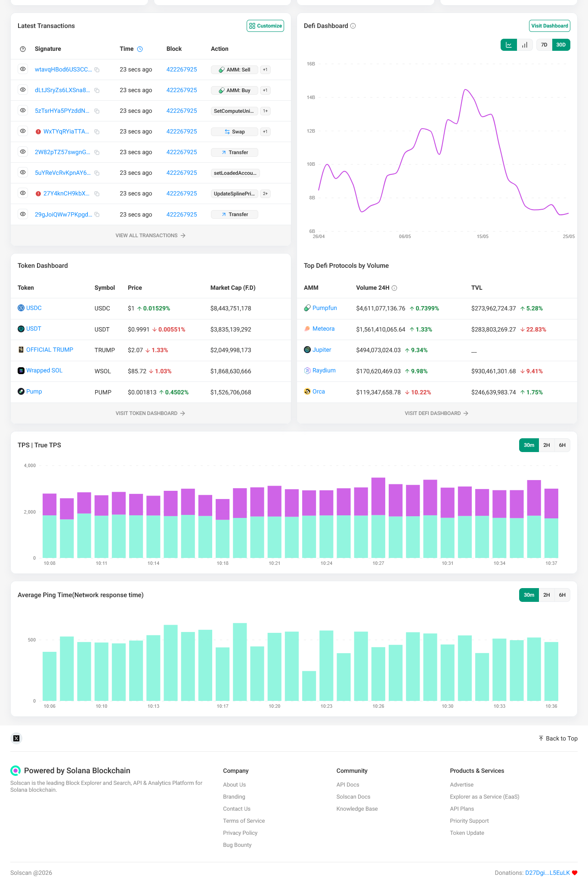Copy signature 5zTsrHYa5PYzddN

coord(97,111)
